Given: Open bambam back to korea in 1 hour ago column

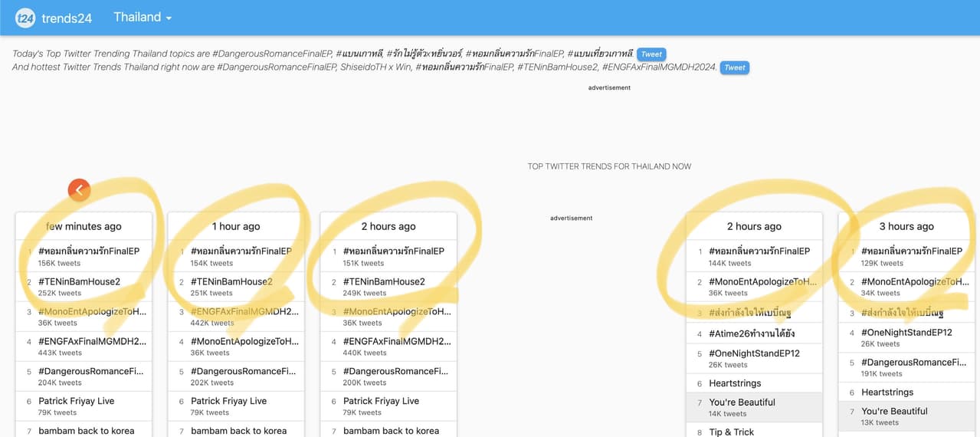Looking at the screenshot, I should [239, 431].
